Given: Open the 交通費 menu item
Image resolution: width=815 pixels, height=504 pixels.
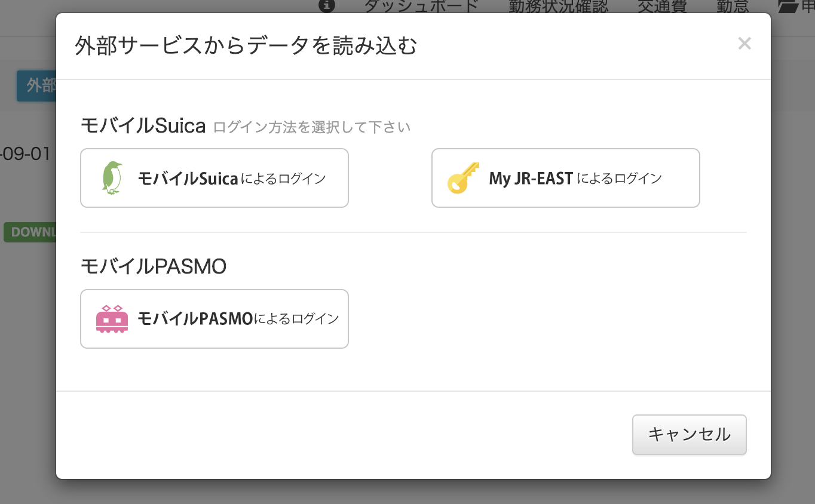Looking at the screenshot, I should tap(662, 6).
